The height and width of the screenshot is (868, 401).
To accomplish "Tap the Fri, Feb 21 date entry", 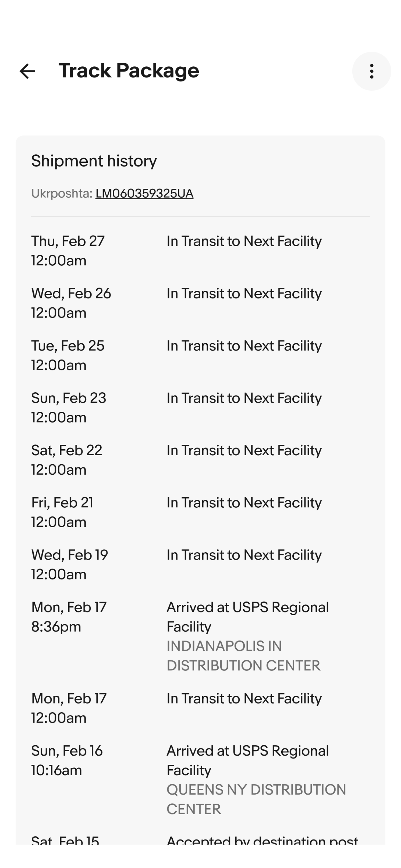I will click(62, 512).
